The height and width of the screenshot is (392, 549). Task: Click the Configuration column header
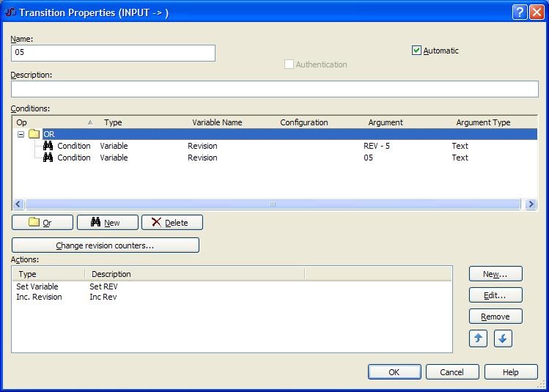318,122
